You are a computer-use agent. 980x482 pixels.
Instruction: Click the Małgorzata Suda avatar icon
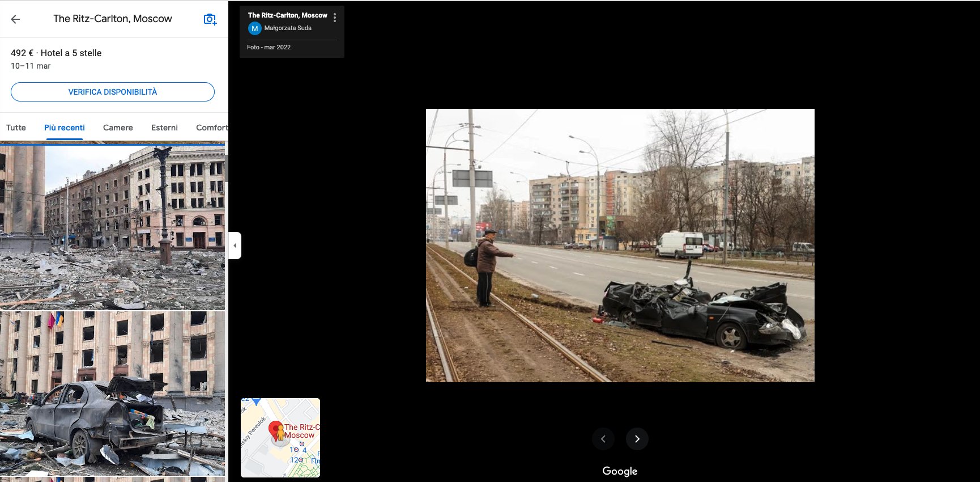[x=255, y=28]
